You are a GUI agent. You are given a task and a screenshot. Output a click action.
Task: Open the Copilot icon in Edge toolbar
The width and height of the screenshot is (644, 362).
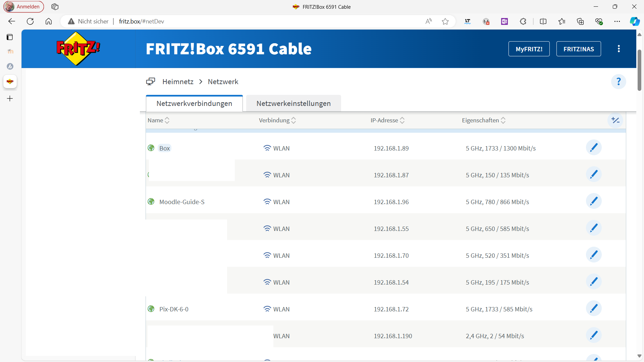635,21
